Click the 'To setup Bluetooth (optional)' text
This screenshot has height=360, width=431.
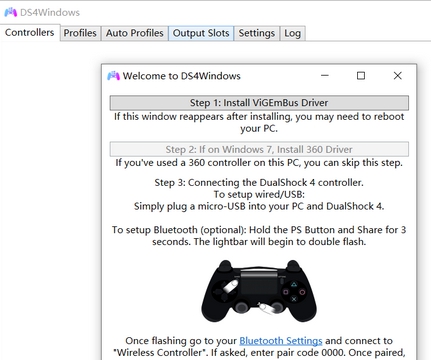pyautogui.click(x=259, y=235)
